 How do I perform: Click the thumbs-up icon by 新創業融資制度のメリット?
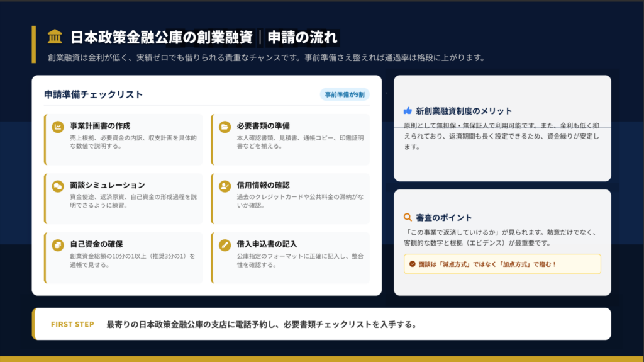coord(408,111)
